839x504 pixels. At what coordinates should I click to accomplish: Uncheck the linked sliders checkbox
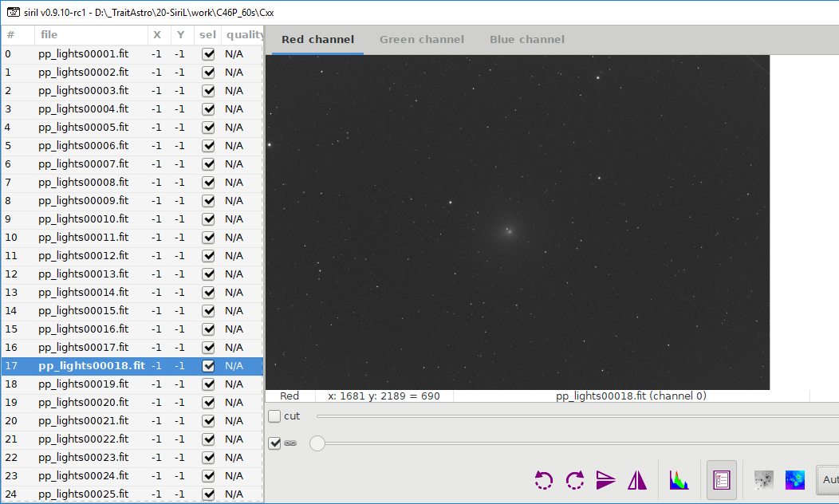pos(274,443)
